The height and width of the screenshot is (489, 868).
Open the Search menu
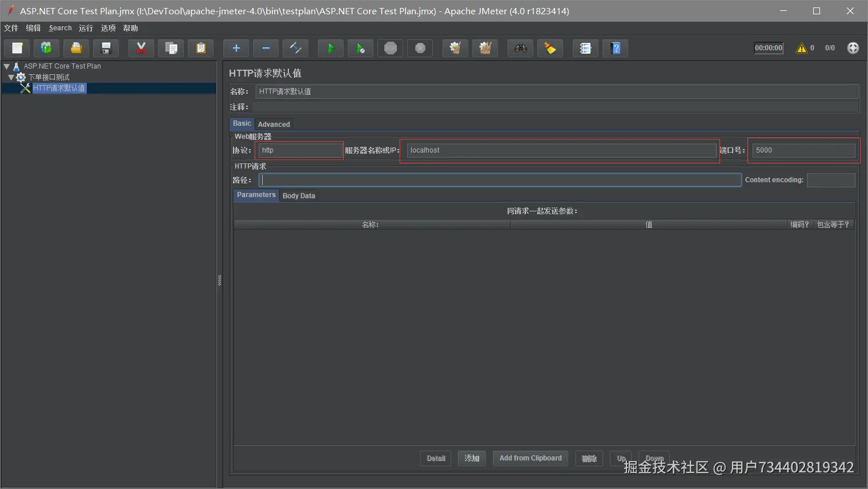[60, 28]
